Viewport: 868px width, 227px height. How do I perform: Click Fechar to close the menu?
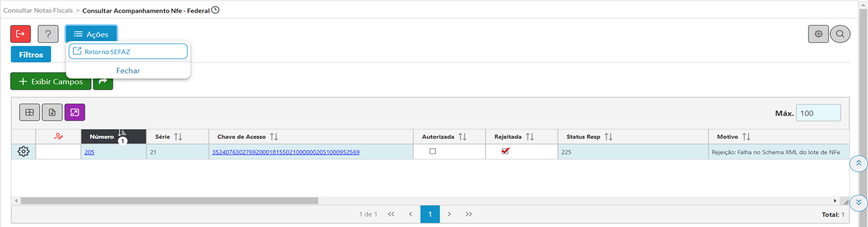coord(128,71)
